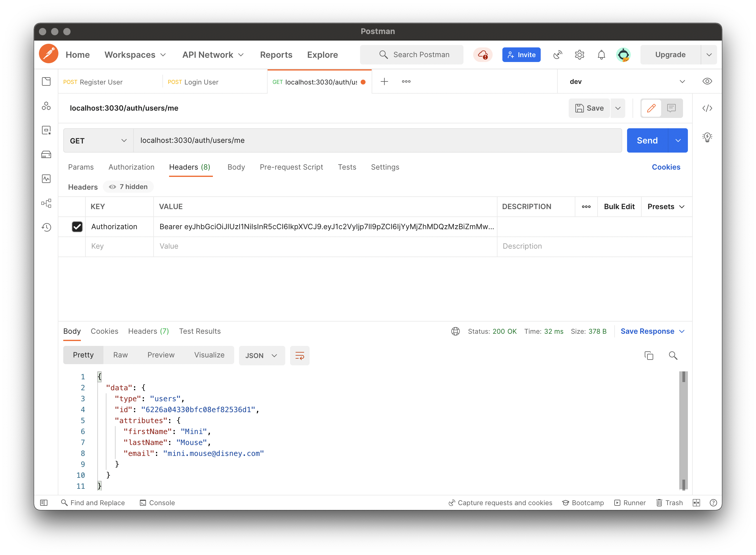The image size is (756, 555).
Task: Open the Environments sidebar icon
Action: [47, 130]
